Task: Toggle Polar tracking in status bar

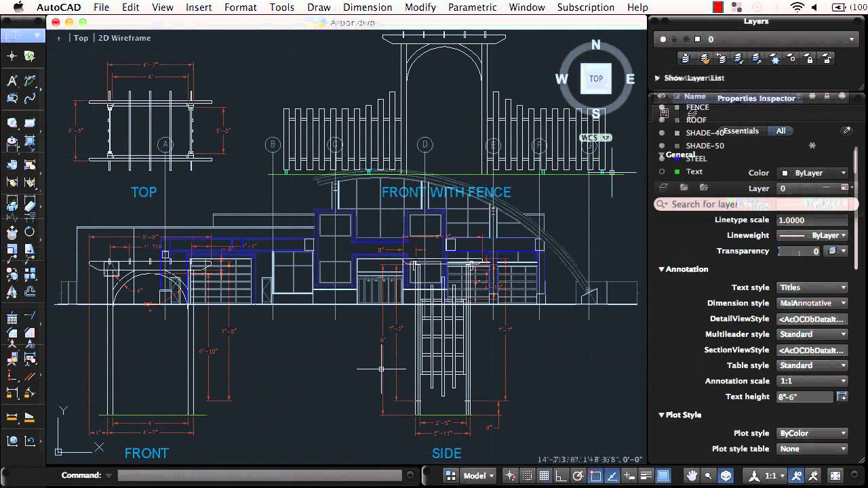Action: coord(578,476)
